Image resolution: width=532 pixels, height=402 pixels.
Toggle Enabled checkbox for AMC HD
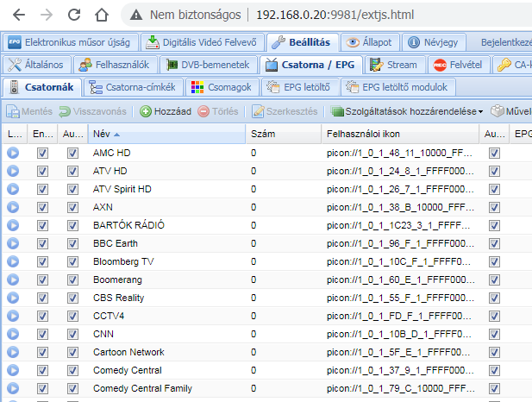click(x=43, y=153)
